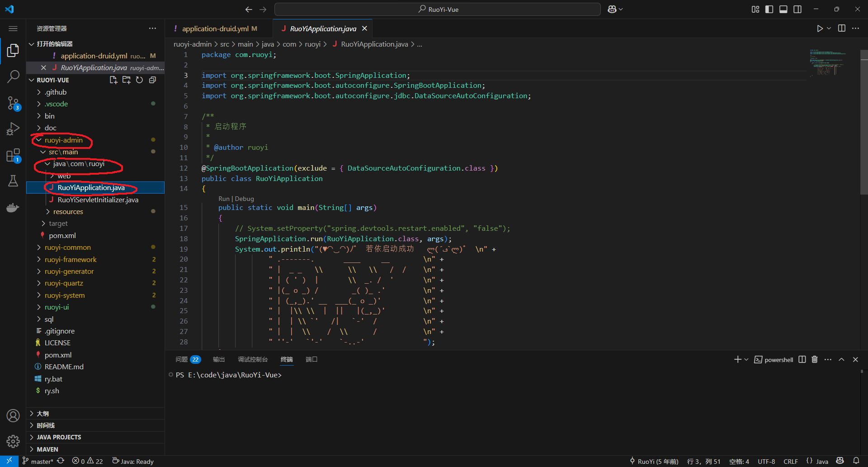Expand the MAVEN section
Image resolution: width=868 pixels, height=467 pixels.
pos(47,449)
